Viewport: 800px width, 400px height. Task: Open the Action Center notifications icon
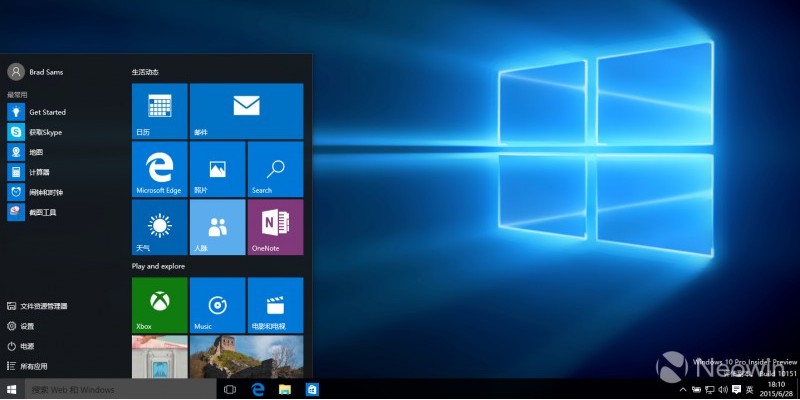(736, 390)
